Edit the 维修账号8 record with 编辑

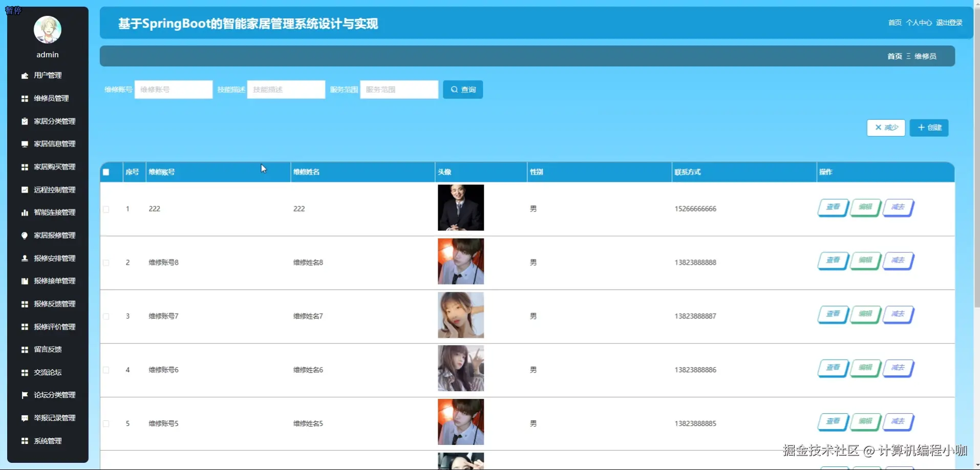point(865,261)
